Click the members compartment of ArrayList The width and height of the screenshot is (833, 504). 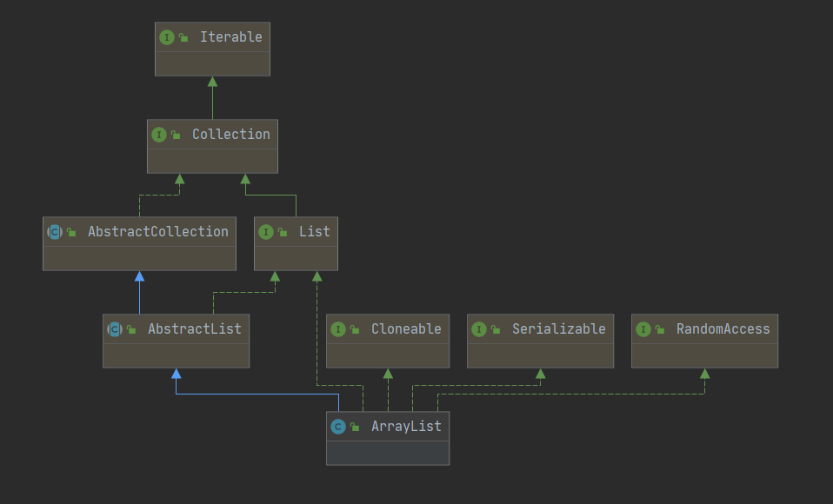pyautogui.click(x=388, y=454)
